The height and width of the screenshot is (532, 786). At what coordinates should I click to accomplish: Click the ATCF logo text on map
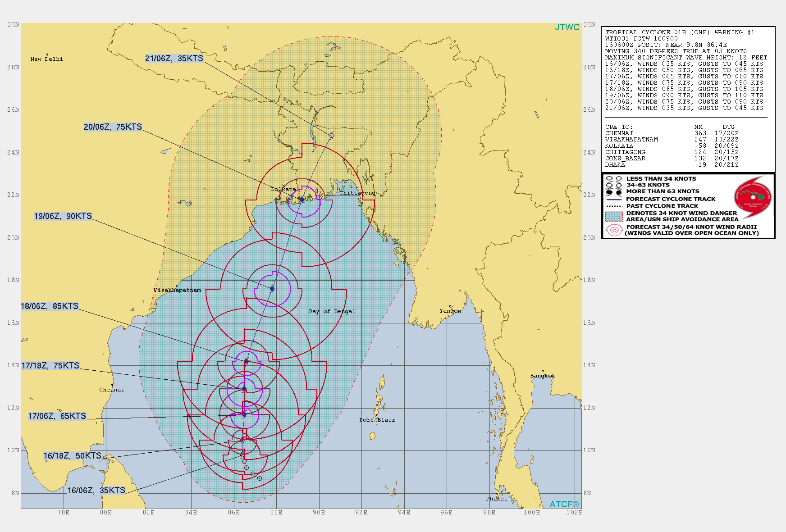pos(564,504)
